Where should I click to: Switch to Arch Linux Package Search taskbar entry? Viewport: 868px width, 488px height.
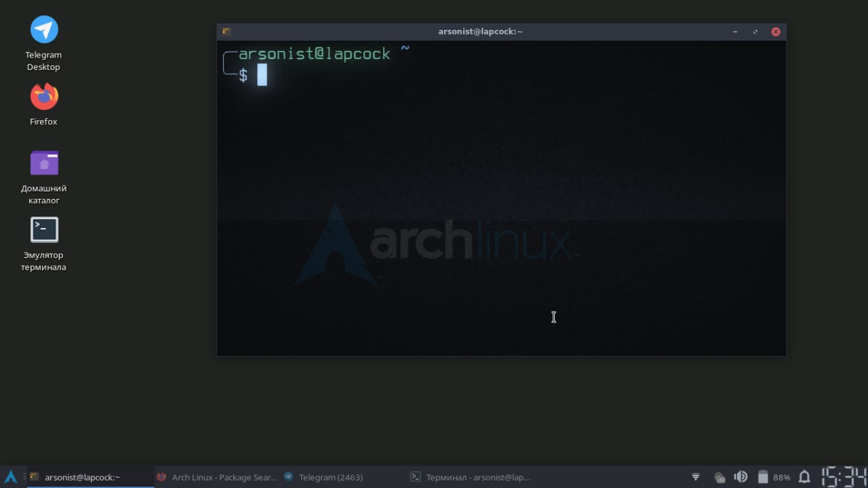[218, 477]
